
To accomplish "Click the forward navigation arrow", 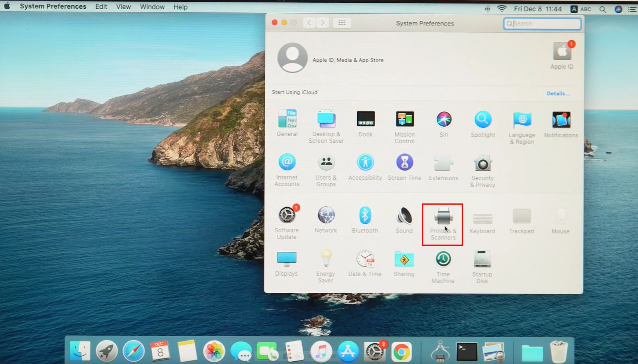I will pyautogui.click(x=323, y=23).
